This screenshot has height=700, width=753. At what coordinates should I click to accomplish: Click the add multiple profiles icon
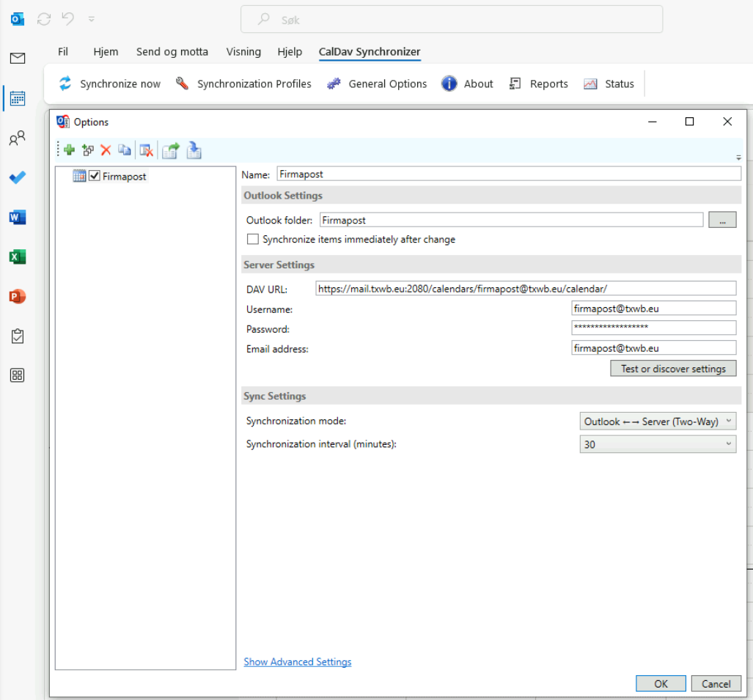[x=88, y=150]
